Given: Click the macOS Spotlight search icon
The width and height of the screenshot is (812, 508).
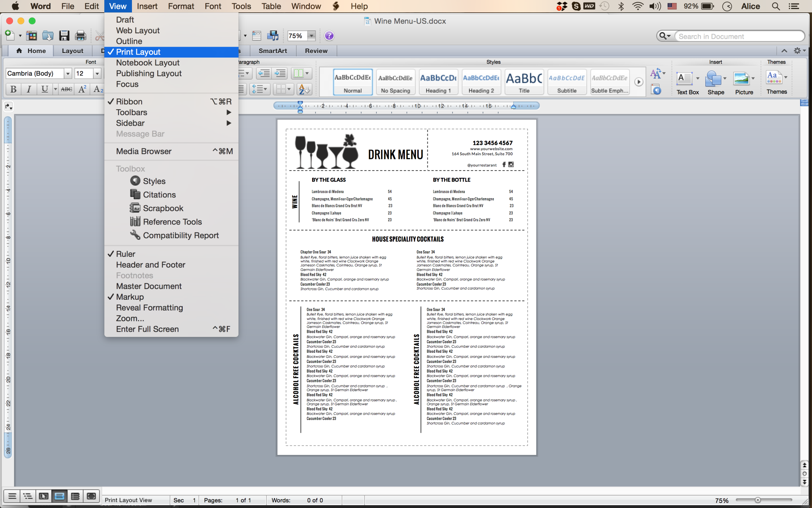Looking at the screenshot, I should [776, 6].
